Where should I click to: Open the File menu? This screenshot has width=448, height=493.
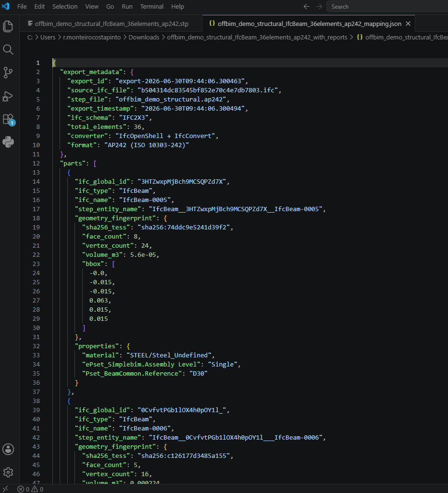click(x=22, y=7)
